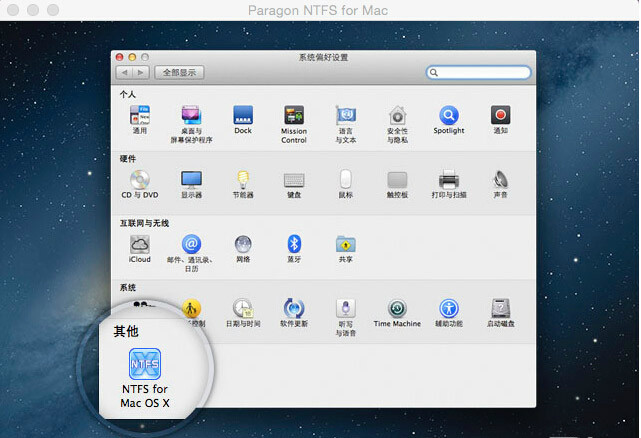Open 打印与扫描 preferences icon
641x438 pixels.
(449, 180)
